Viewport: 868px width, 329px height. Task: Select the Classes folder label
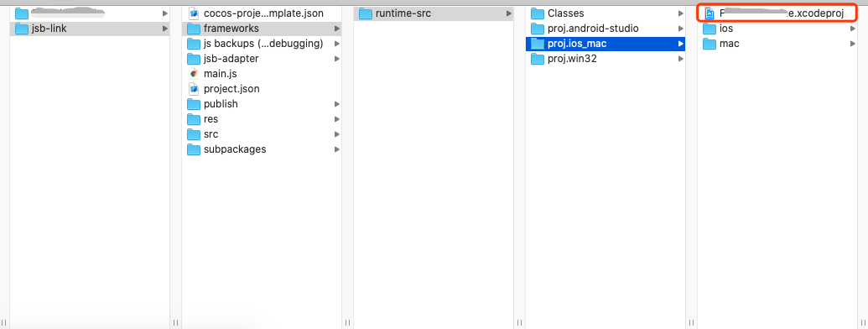tap(566, 13)
